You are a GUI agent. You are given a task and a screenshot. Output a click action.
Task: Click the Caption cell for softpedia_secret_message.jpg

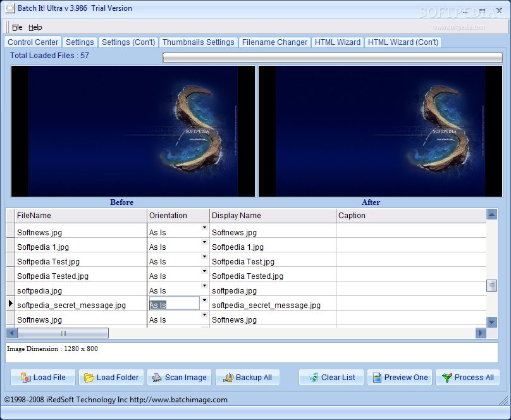click(411, 304)
